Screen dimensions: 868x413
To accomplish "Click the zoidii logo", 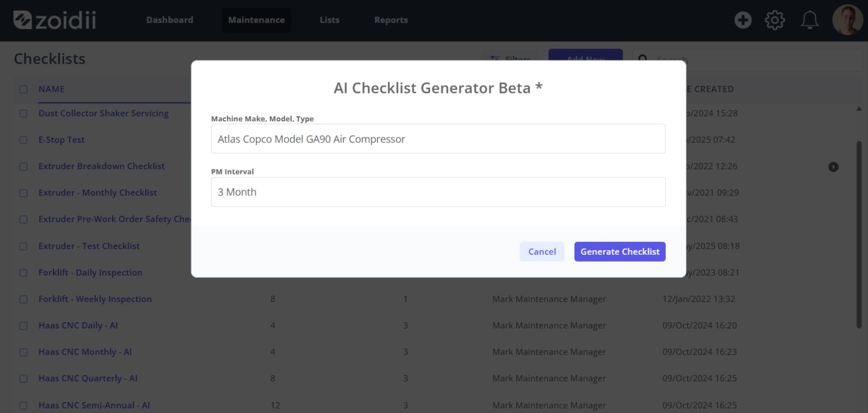I will pyautogui.click(x=55, y=20).
